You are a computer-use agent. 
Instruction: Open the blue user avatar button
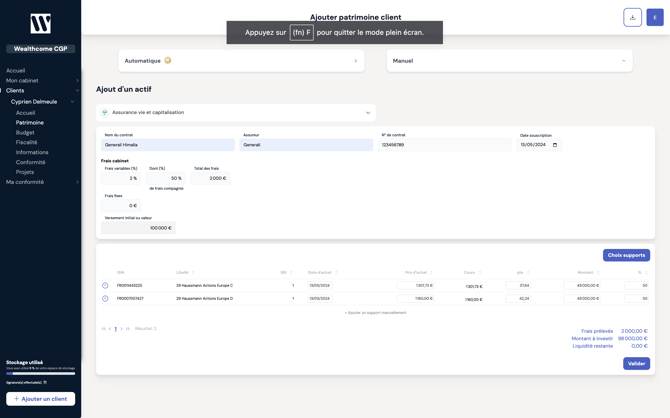655,17
